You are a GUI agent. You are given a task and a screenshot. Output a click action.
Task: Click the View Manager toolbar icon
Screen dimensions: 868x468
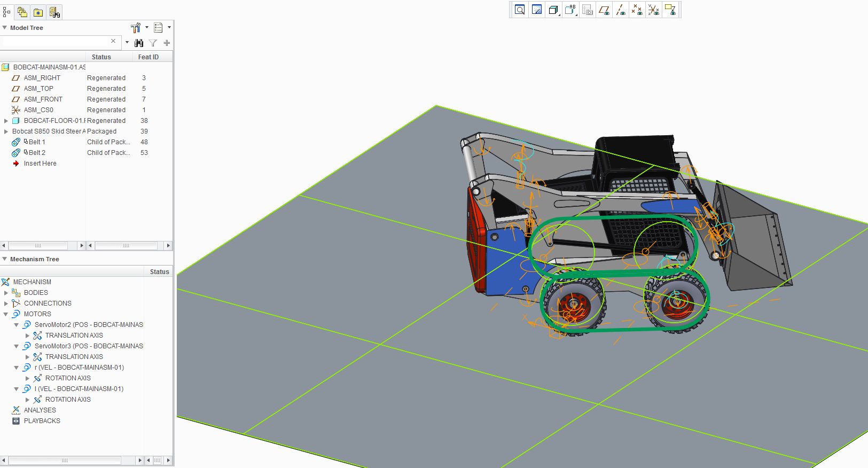[x=588, y=10]
